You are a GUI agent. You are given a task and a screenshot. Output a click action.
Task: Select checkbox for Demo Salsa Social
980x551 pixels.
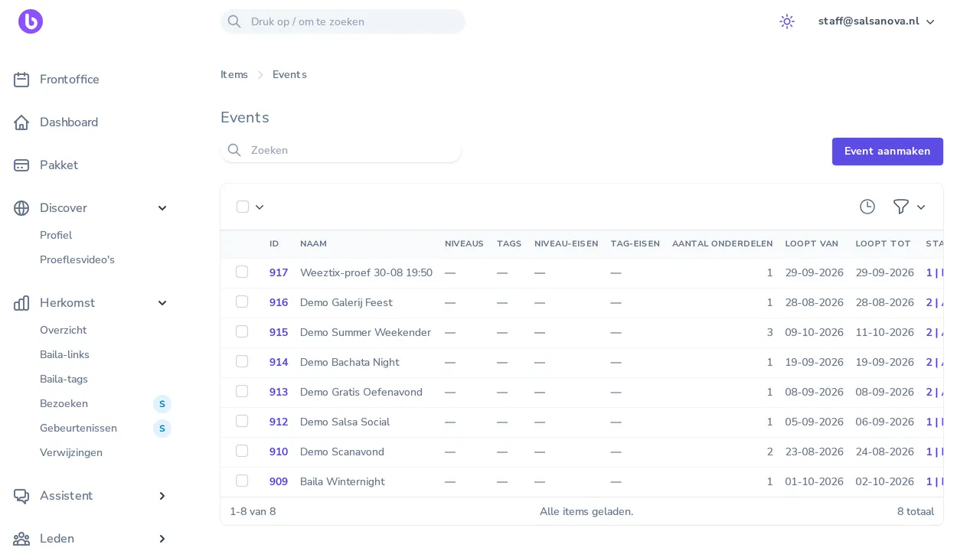pos(242,421)
